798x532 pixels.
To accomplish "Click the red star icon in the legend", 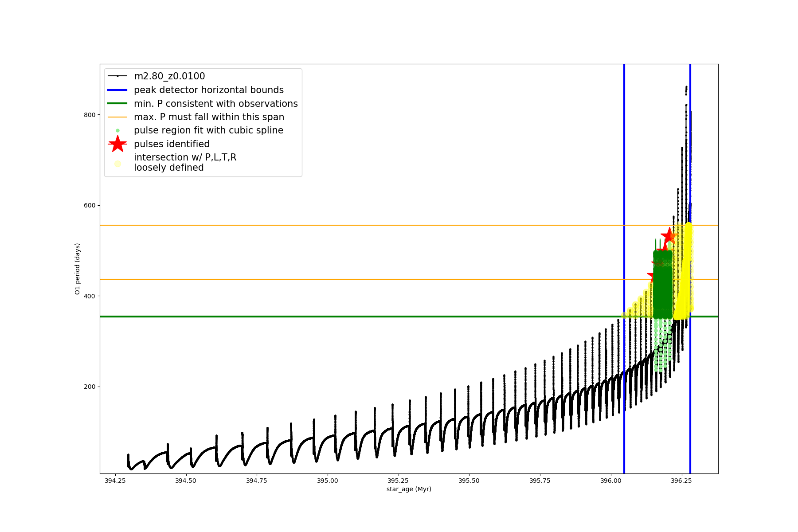I will pyautogui.click(x=117, y=144).
